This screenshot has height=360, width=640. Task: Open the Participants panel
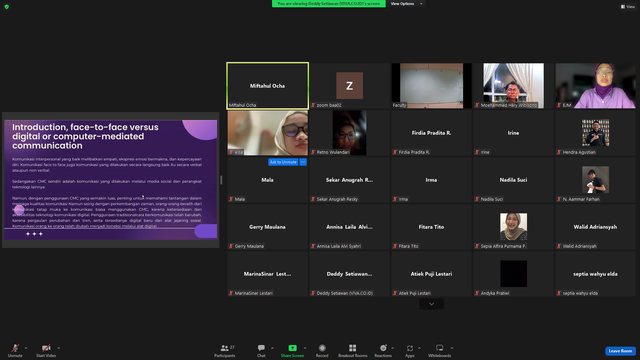pyautogui.click(x=225, y=350)
